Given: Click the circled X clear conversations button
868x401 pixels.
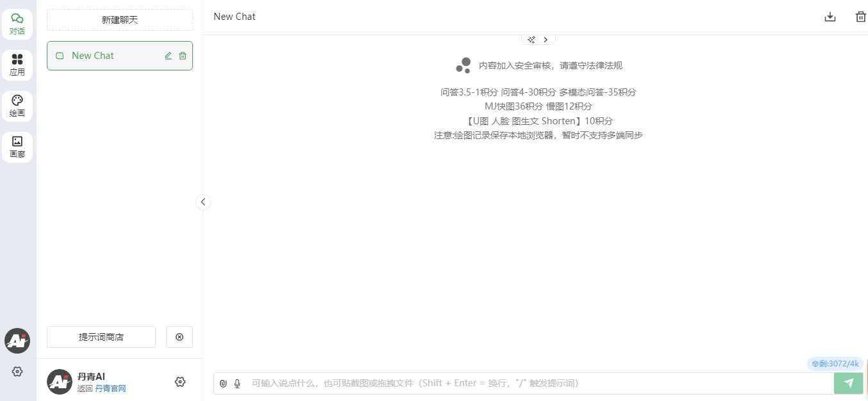Looking at the screenshot, I should (179, 337).
